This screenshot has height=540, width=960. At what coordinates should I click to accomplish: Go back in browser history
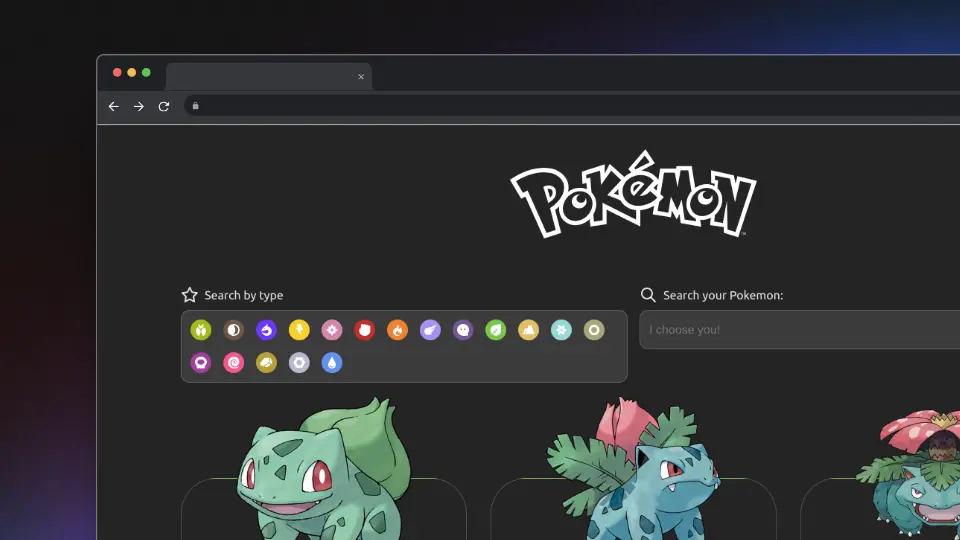[x=114, y=107]
